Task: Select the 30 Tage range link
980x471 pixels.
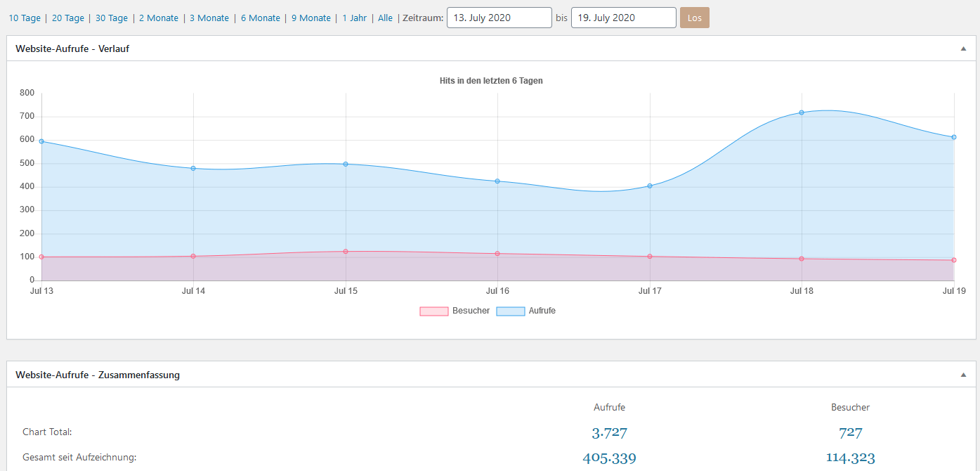Action: click(112, 18)
